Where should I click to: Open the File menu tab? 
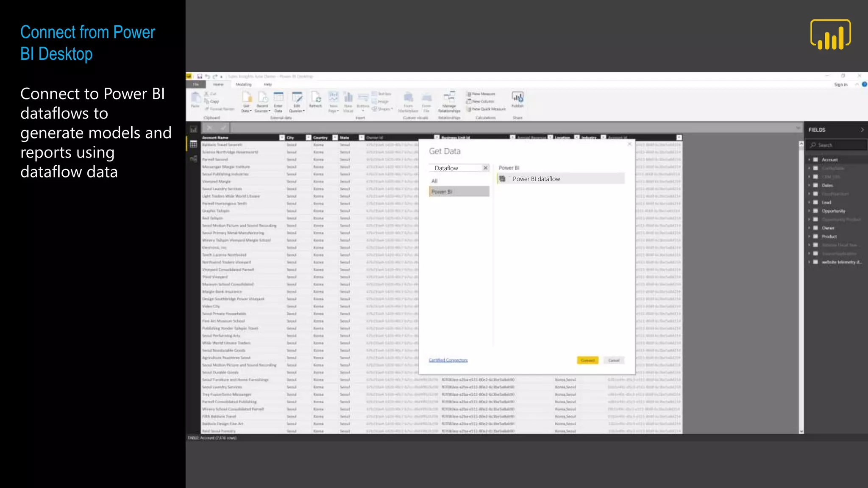196,84
